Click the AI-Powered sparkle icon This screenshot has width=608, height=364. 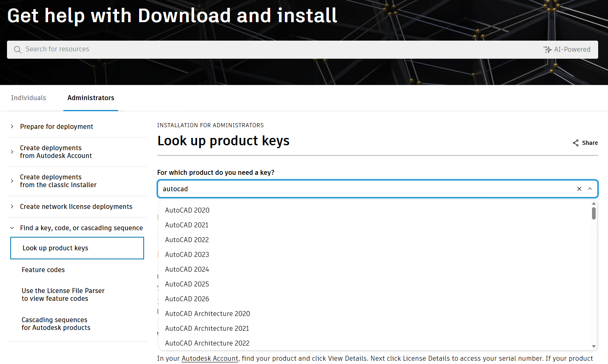point(547,50)
